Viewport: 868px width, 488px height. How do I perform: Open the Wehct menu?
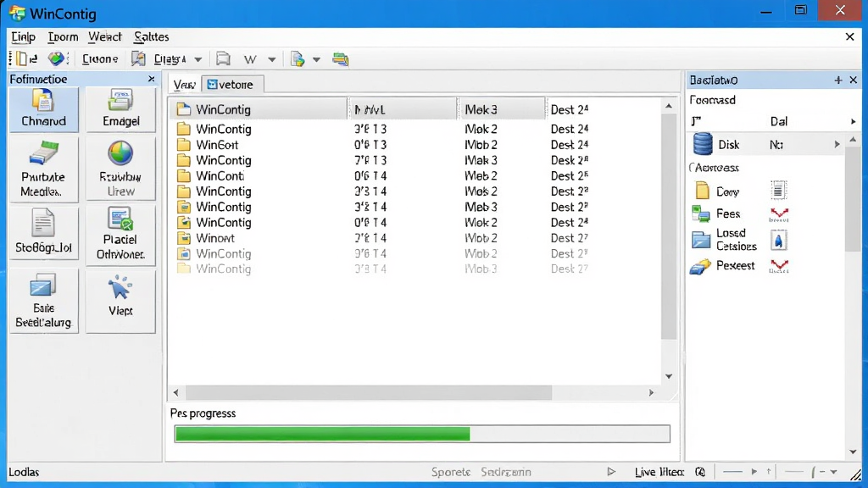(x=104, y=37)
